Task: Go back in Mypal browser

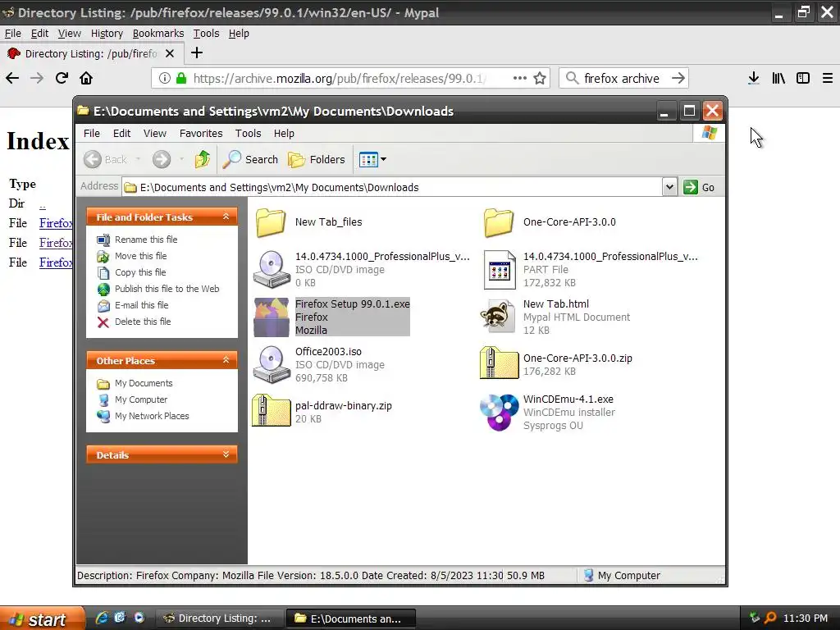Action: point(12,78)
